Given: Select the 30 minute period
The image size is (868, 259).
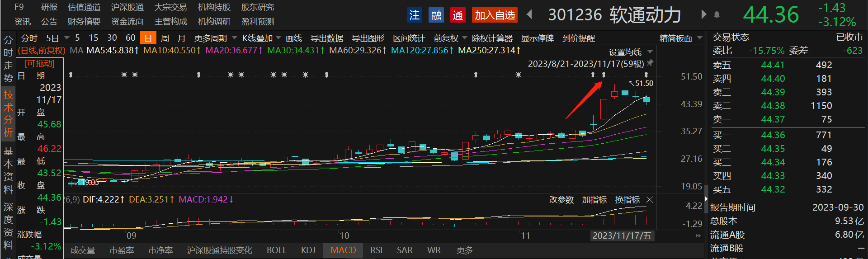Looking at the screenshot, I should (x=112, y=38).
